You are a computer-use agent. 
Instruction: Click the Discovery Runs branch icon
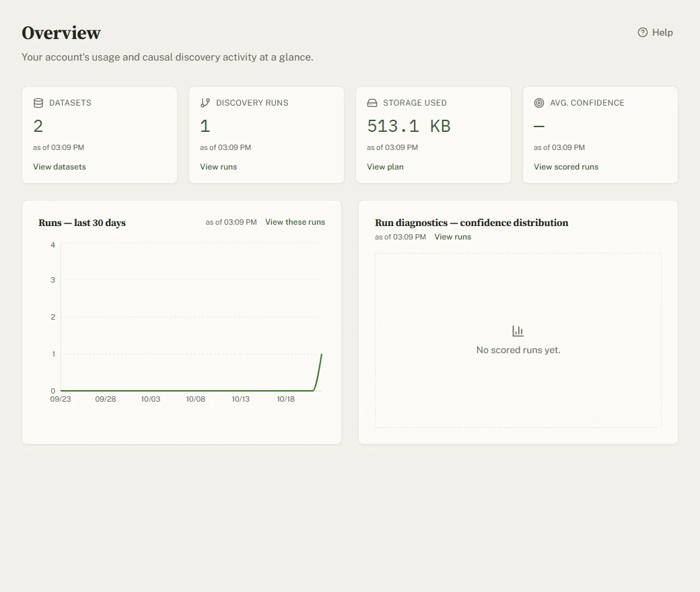tap(205, 103)
